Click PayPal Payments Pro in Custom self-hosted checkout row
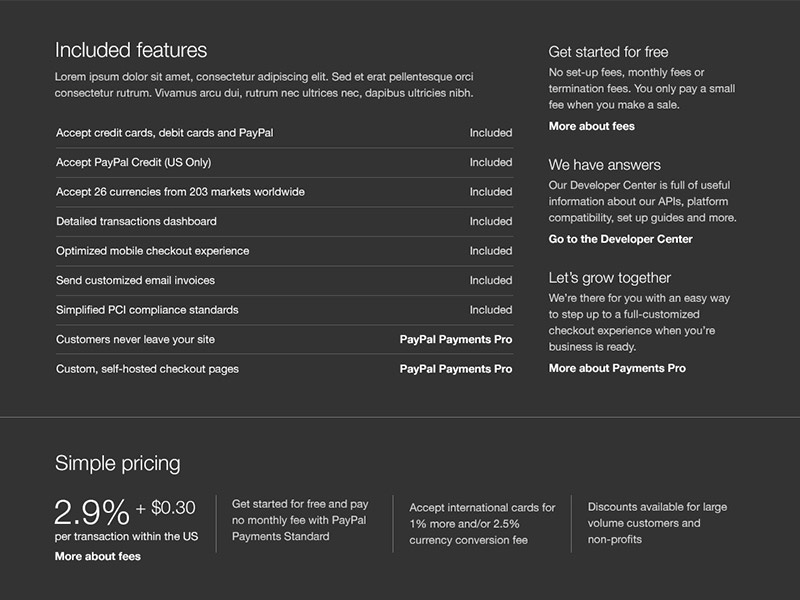This screenshot has height=600, width=800. [x=455, y=369]
